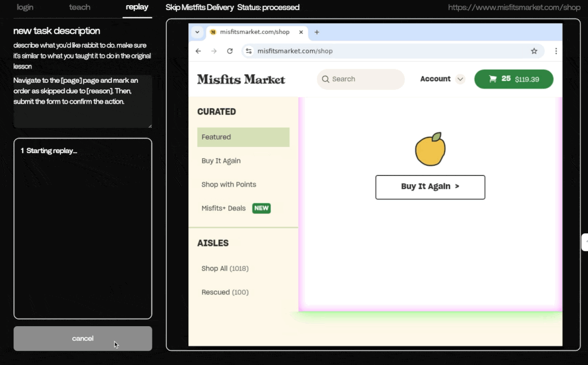Open the green cart button showing $119.39
This screenshot has height=365, width=588.
pos(514,79)
